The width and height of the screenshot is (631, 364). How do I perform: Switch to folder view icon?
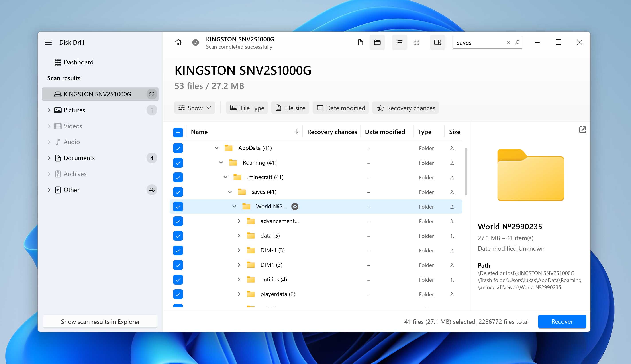tap(377, 42)
